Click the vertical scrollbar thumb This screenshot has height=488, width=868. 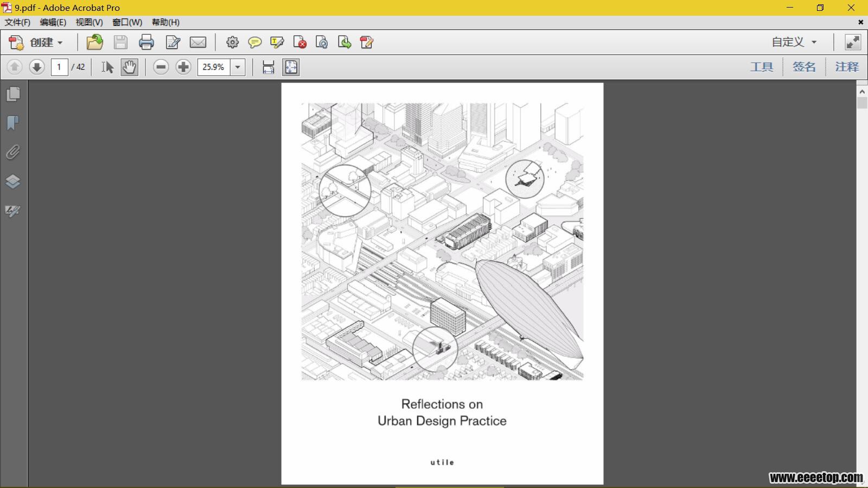point(862,102)
